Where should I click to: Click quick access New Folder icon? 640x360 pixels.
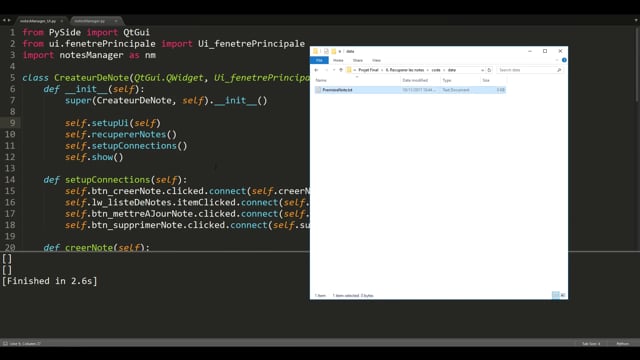[x=333, y=51]
